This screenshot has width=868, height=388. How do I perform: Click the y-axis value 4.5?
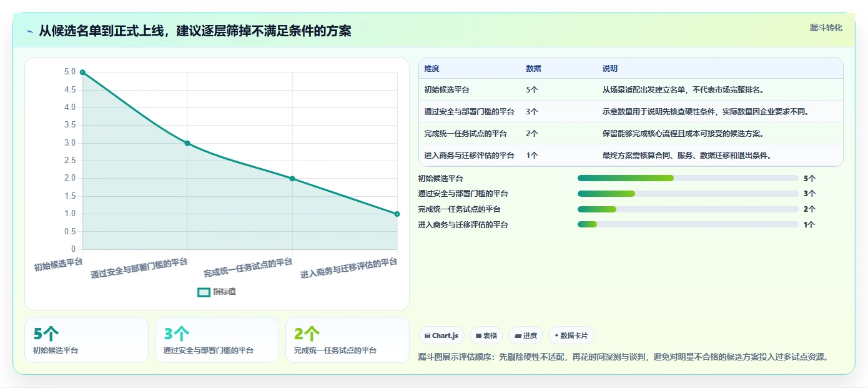click(70, 90)
